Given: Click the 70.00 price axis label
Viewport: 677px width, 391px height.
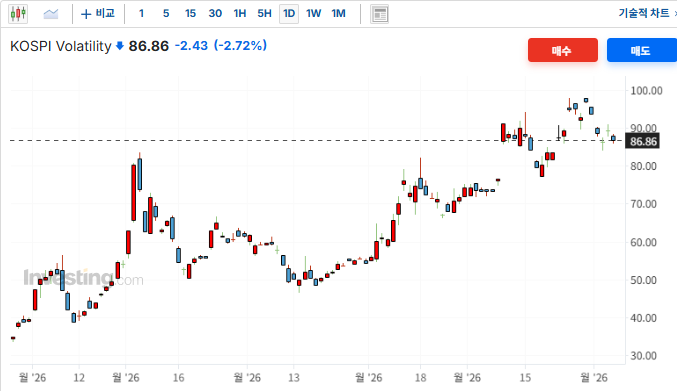Looking at the screenshot, I should [643, 204].
